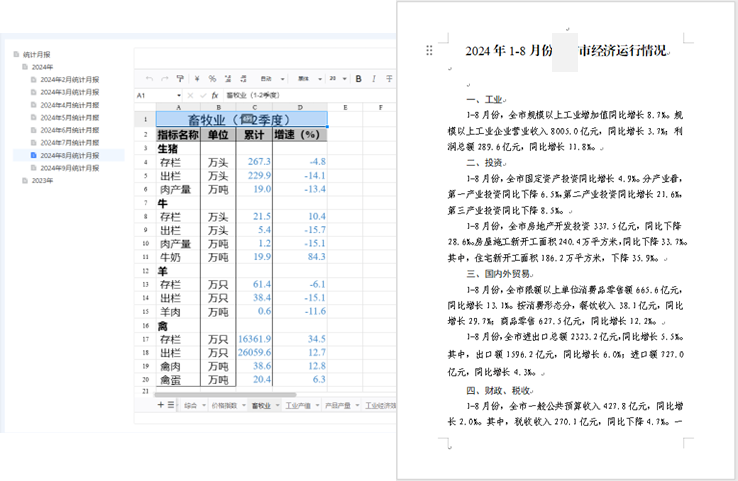
Task: Switch to the 综合 sheet tab
Action: [x=191, y=406]
